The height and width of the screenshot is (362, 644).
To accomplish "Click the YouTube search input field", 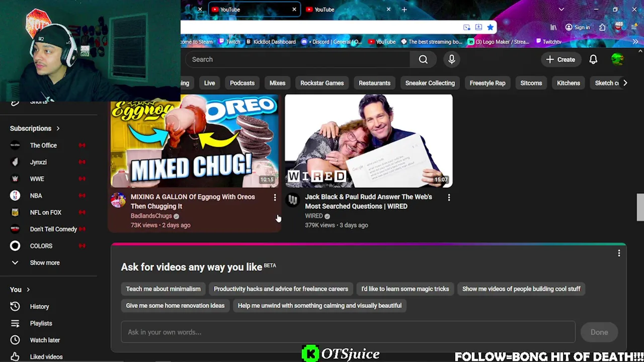I will pyautogui.click(x=297, y=59).
